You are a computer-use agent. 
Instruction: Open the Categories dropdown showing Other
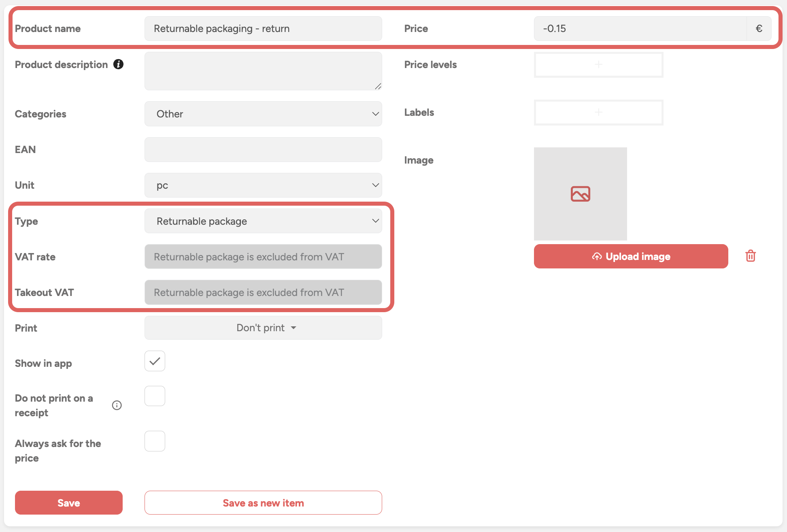click(x=263, y=114)
